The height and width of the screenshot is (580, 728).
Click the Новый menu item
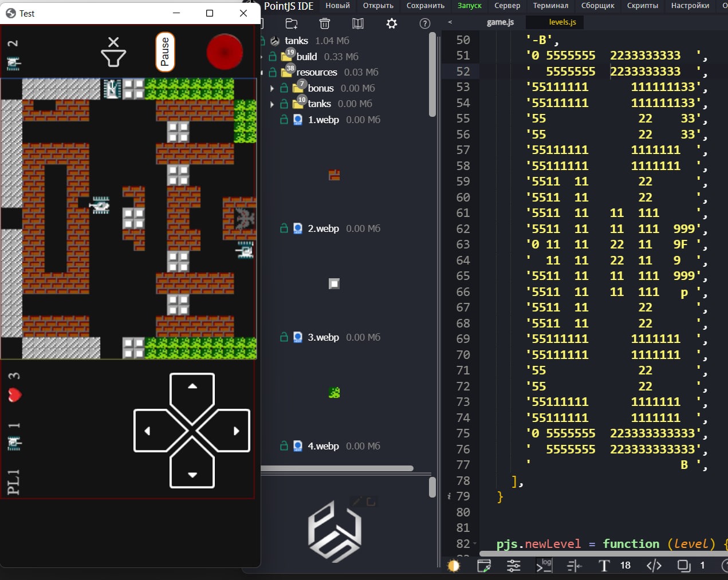(338, 6)
